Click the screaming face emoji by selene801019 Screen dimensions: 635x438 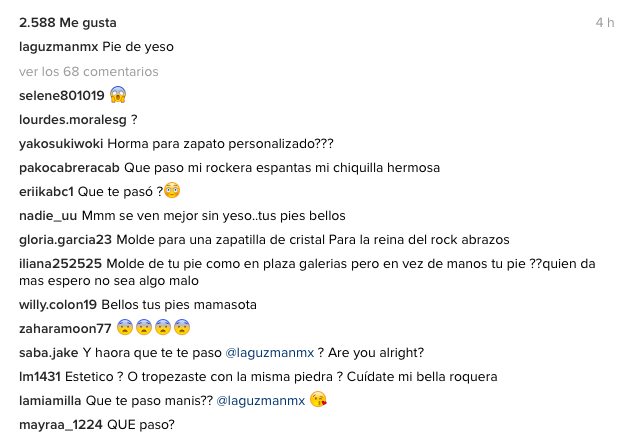point(118,95)
